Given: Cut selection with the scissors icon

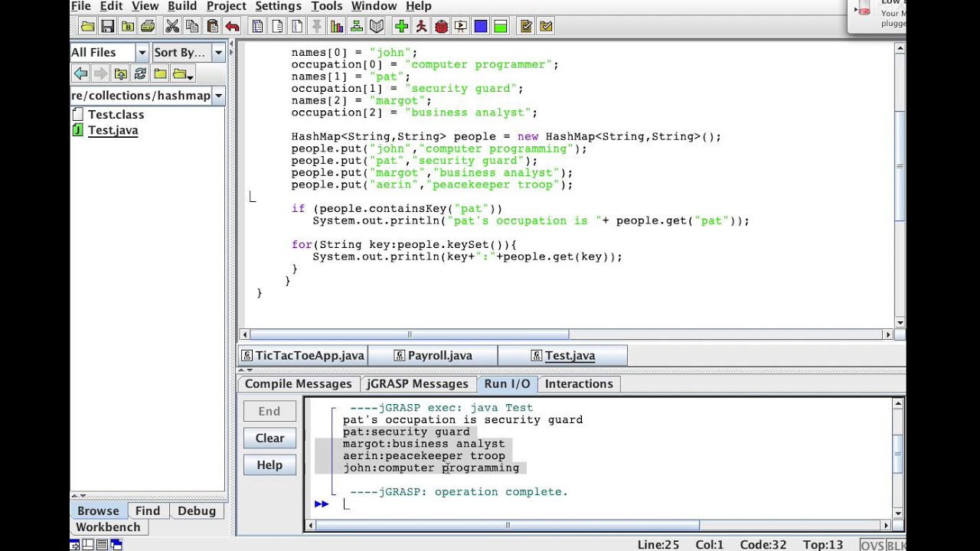Looking at the screenshot, I should tap(172, 26).
